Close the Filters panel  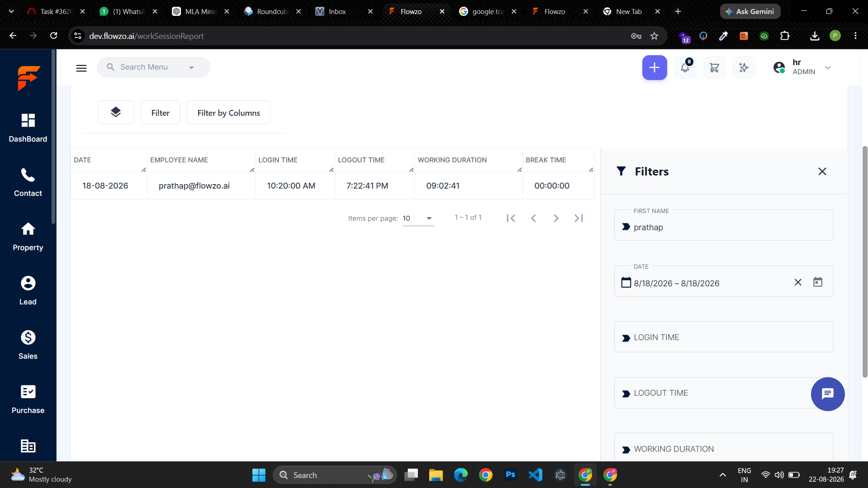click(822, 171)
